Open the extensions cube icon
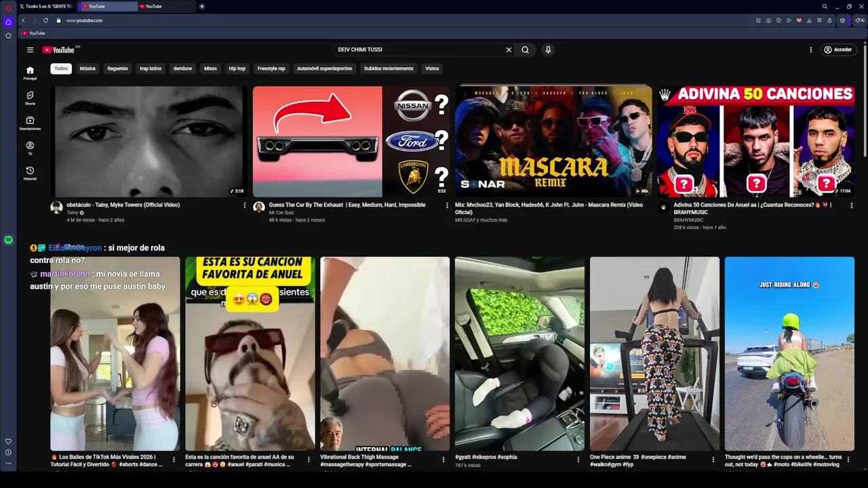868x488 pixels. [843, 20]
